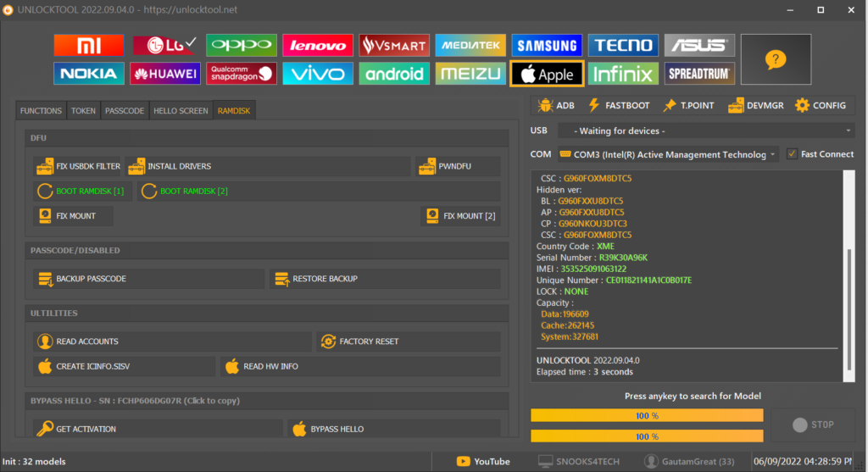This screenshot has width=868, height=472.
Task: Open the android tile
Action: pos(394,74)
